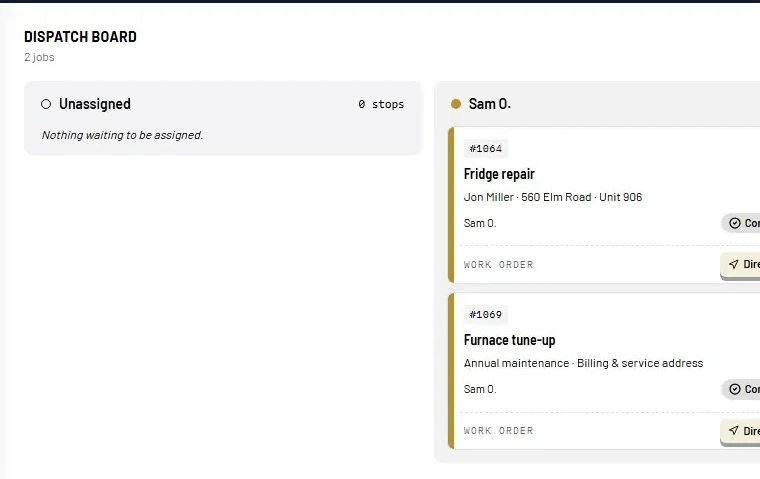Click the check icon on Fridge repair card
This screenshot has width=760, height=479.
735,223
